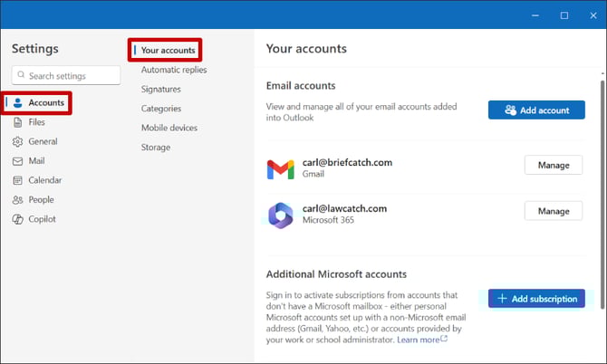The height and width of the screenshot is (364, 607).
Task: Click the vertical scrollbar thumb
Action: pyautogui.click(x=602, y=194)
